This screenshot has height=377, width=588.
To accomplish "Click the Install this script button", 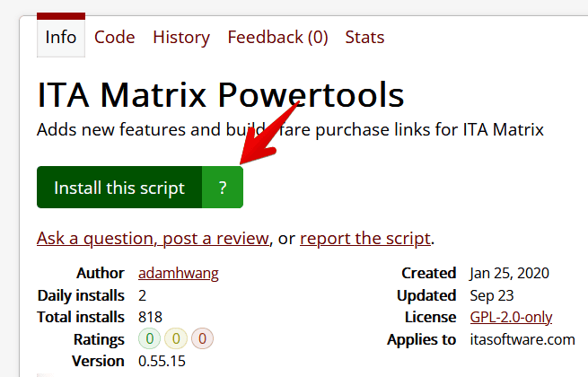I will click(x=119, y=188).
